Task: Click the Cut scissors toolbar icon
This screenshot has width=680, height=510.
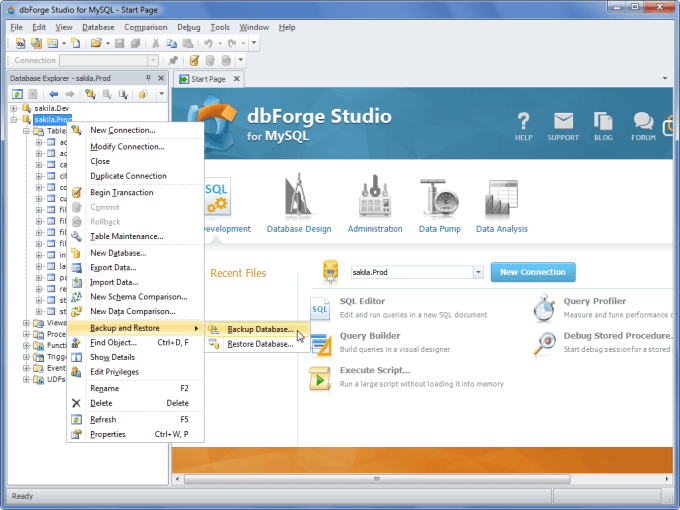Action: click(x=155, y=43)
